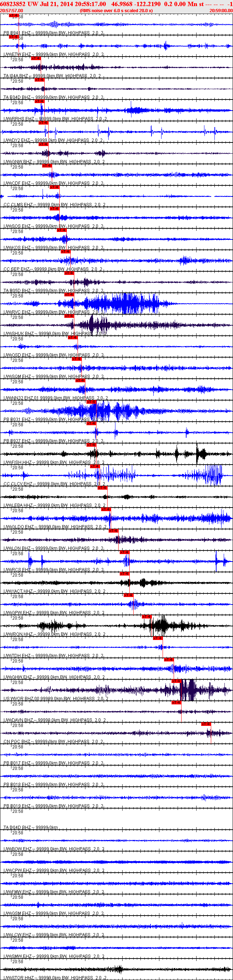Click the CN PGC BHZ station label
The width and height of the screenshot is (233, 980).
click(17, 742)
